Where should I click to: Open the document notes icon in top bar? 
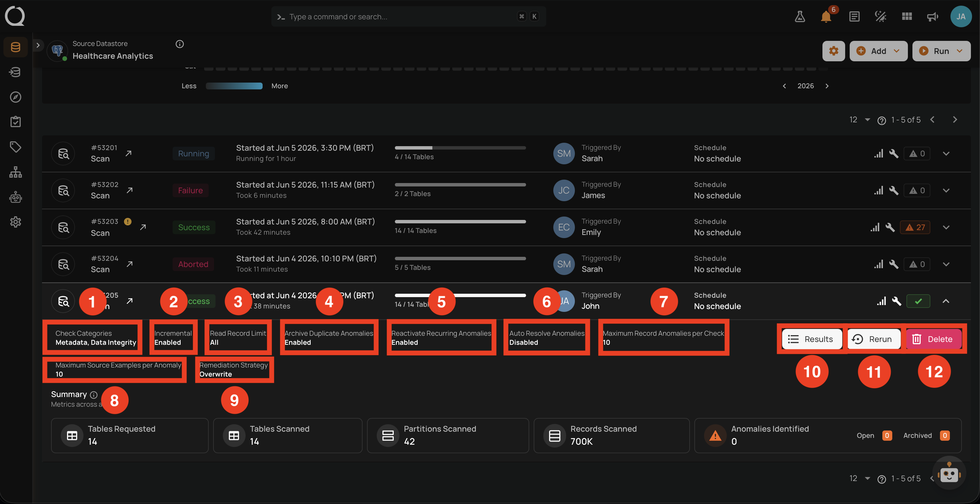[854, 17]
